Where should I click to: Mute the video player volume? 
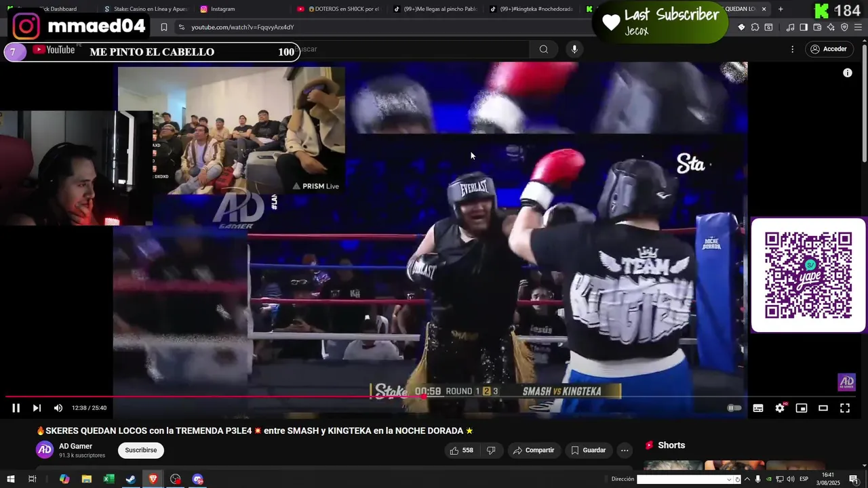tap(58, 408)
